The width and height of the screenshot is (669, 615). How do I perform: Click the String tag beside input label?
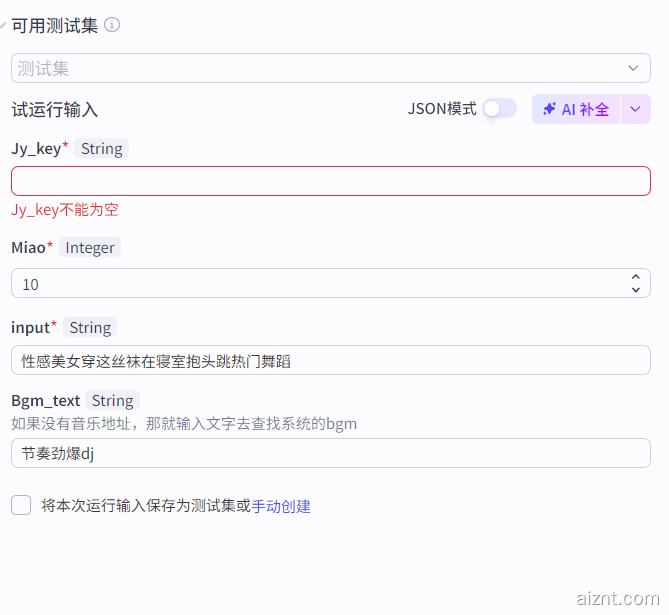(x=90, y=327)
